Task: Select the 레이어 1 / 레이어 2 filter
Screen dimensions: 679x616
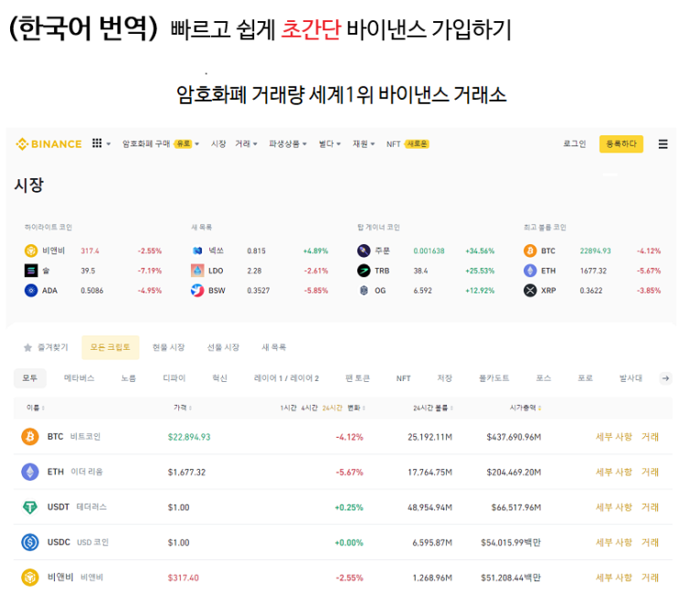Action: [286, 378]
